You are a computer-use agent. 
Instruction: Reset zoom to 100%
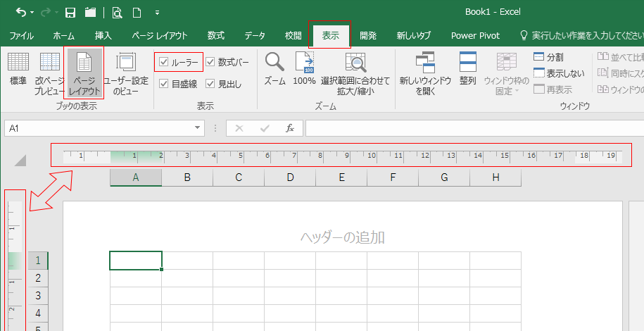304,69
